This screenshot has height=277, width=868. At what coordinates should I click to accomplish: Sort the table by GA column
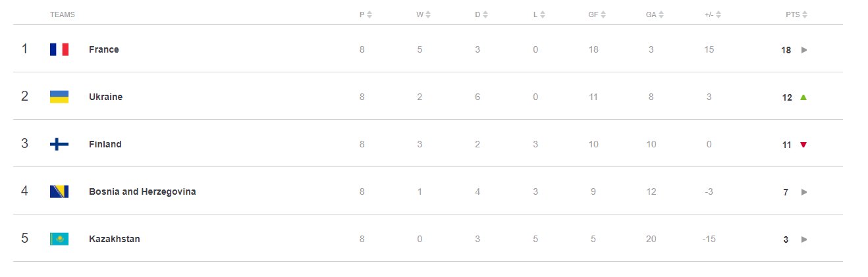(655, 14)
